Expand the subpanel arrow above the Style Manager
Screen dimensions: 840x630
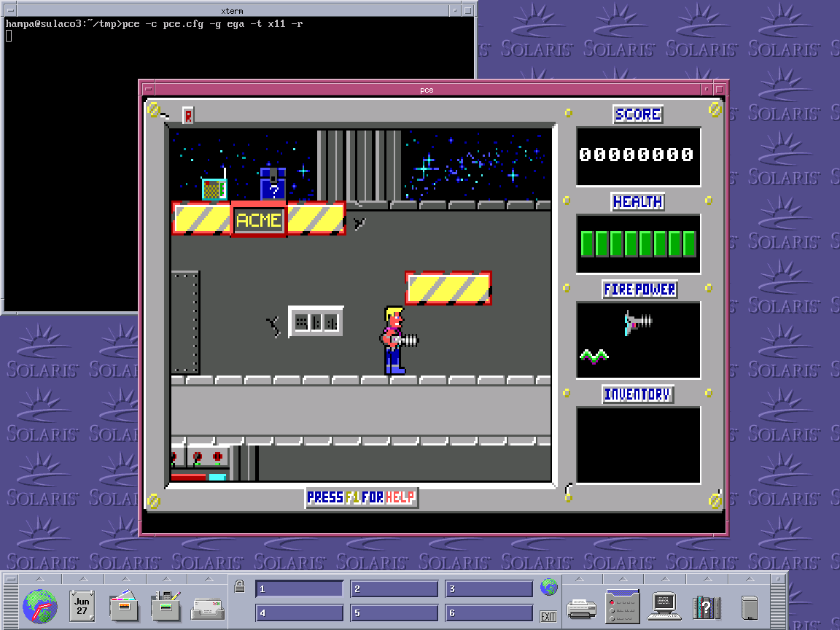(x=623, y=579)
